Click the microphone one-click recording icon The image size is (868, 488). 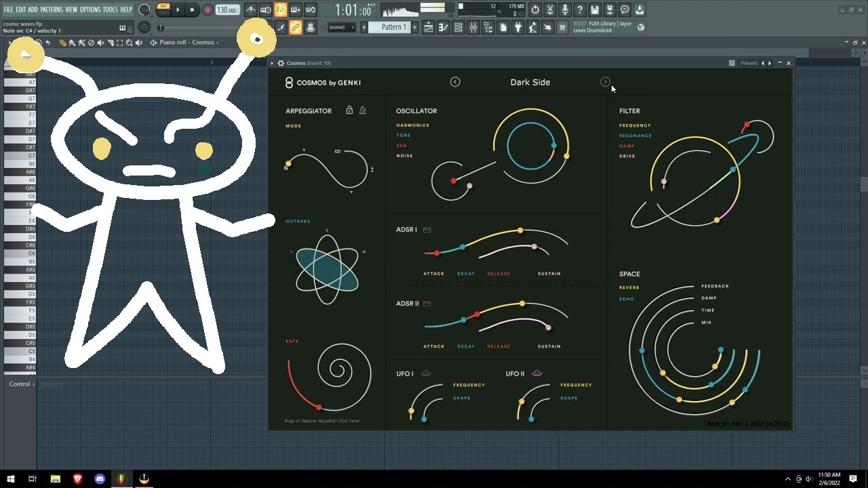(565, 9)
